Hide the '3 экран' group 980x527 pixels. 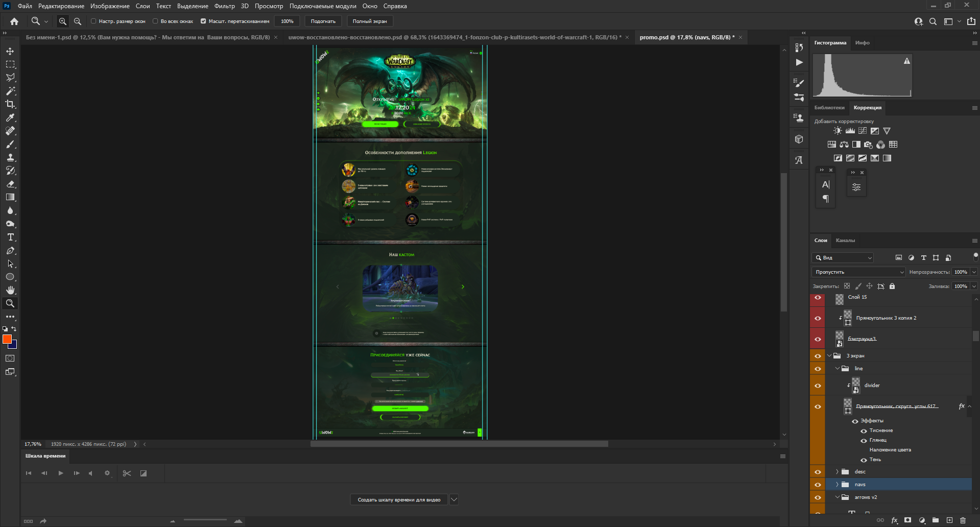point(818,356)
